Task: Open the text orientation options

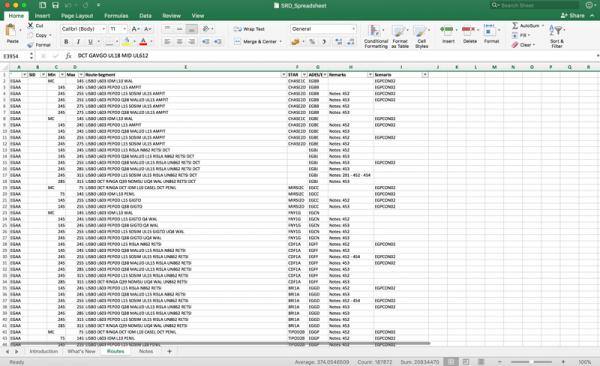Action: [x=207, y=29]
